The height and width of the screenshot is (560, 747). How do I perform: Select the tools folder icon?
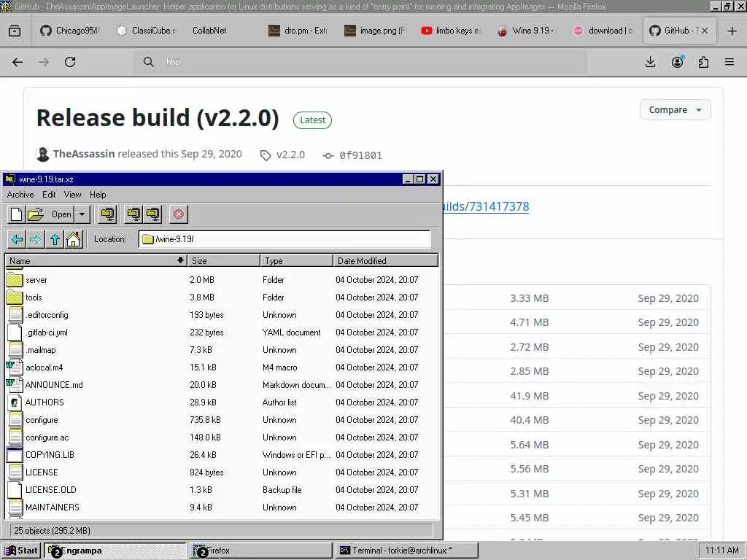15,297
